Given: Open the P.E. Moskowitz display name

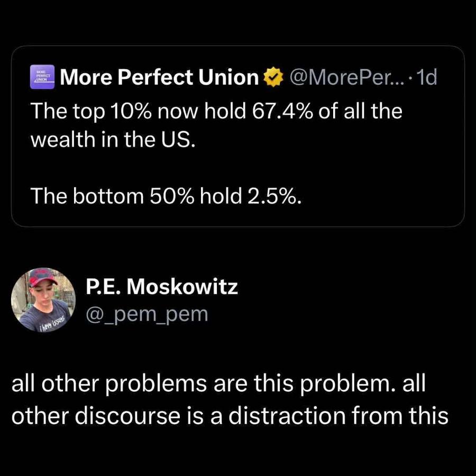Looking at the screenshot, I should [x=161, y=287].
